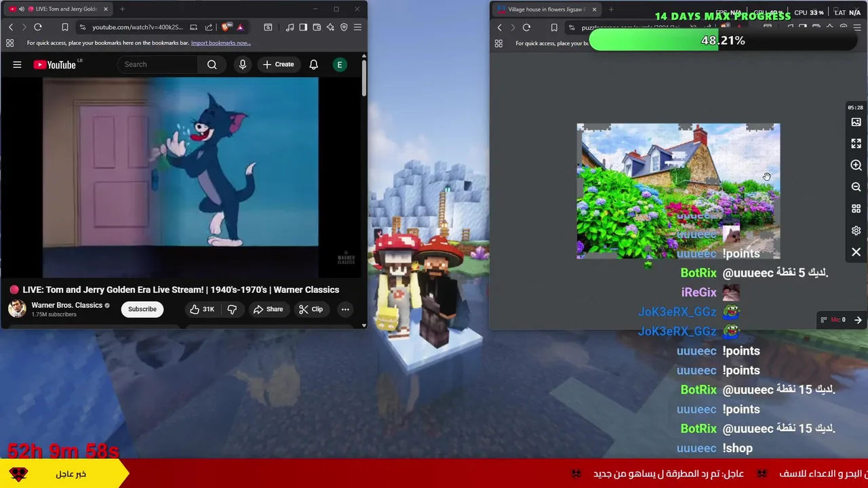Click the arrow next to Me: 0
868x488 pixels.
point(858,320)
